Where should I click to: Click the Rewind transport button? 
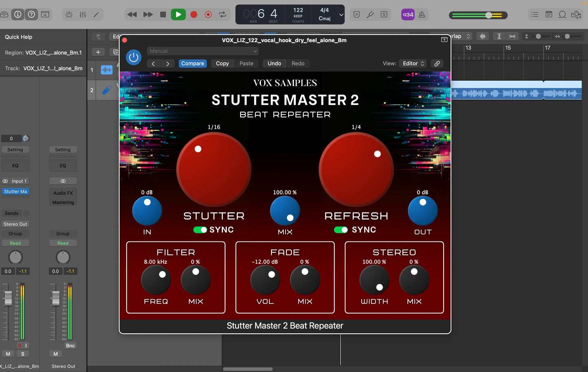coord(132,15)
